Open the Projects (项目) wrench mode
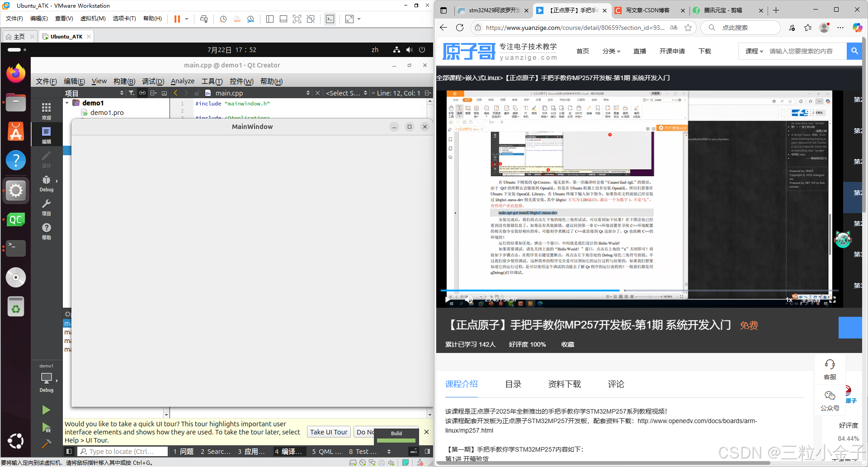 [x=46, y=207]
